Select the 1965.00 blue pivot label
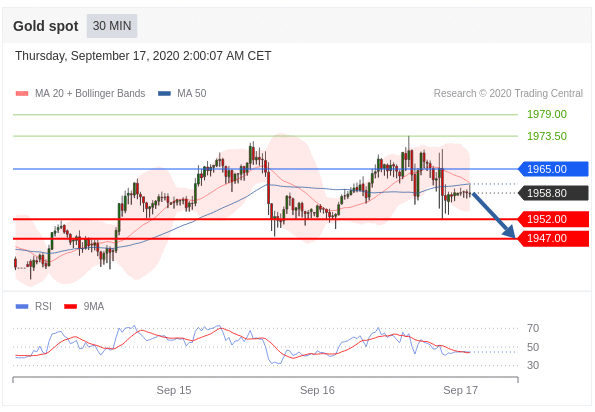 pyautogui.click(x=553, y=169)
